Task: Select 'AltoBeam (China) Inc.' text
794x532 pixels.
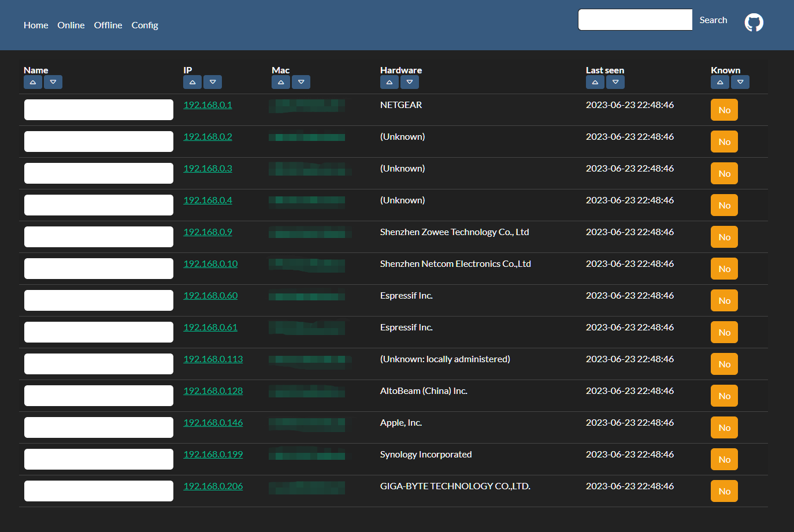Action: tap(424, 391)
